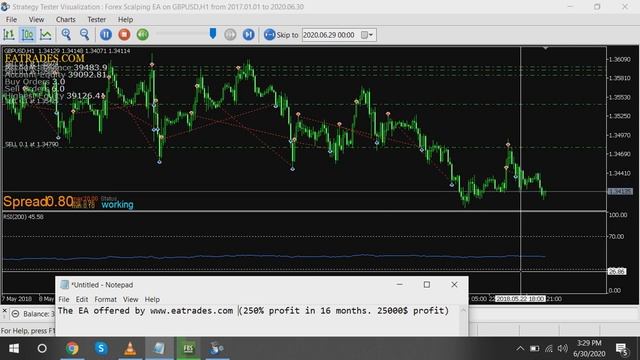Open Notepad's Format menu

point(105,299)
